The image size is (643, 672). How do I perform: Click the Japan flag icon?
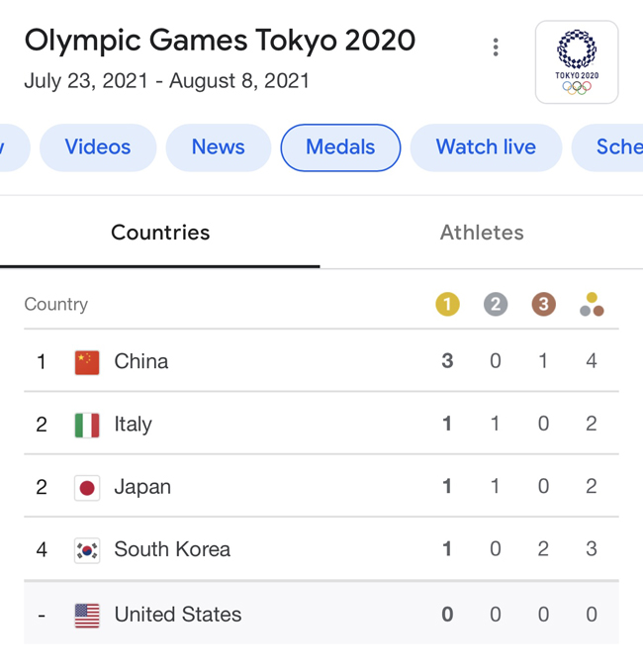87,488
